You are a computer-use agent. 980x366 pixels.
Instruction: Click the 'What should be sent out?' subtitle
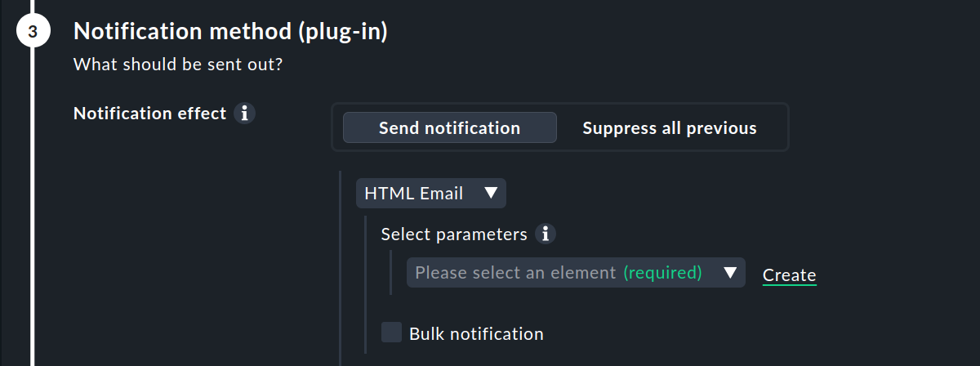click(178, 64)
